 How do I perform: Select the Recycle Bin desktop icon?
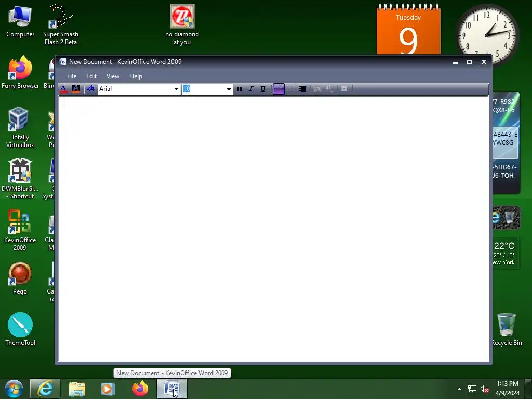507,330
